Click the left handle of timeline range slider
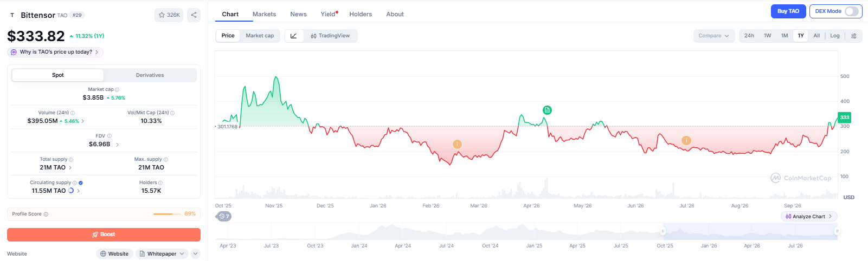 tap(663, 231)
